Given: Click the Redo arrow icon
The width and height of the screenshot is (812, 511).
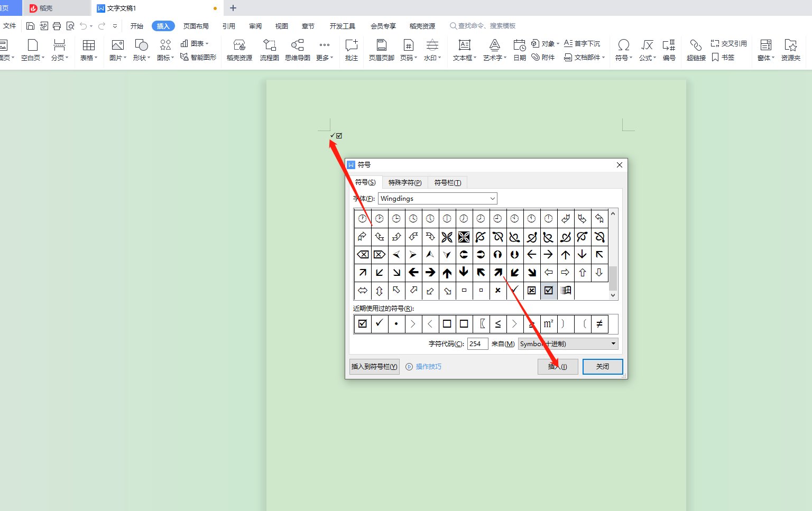Looking at the screenshot, I should [101, 26].
